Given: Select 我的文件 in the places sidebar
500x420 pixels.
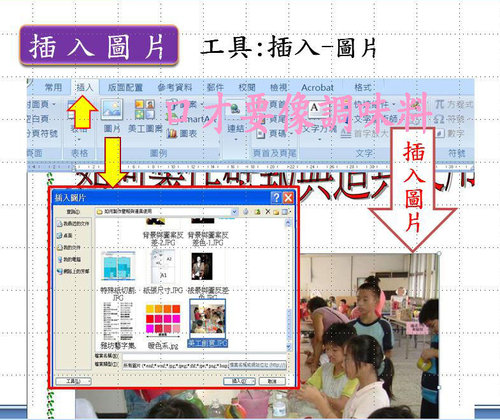Looking at the screenshot, I should (x=69, y=247).
